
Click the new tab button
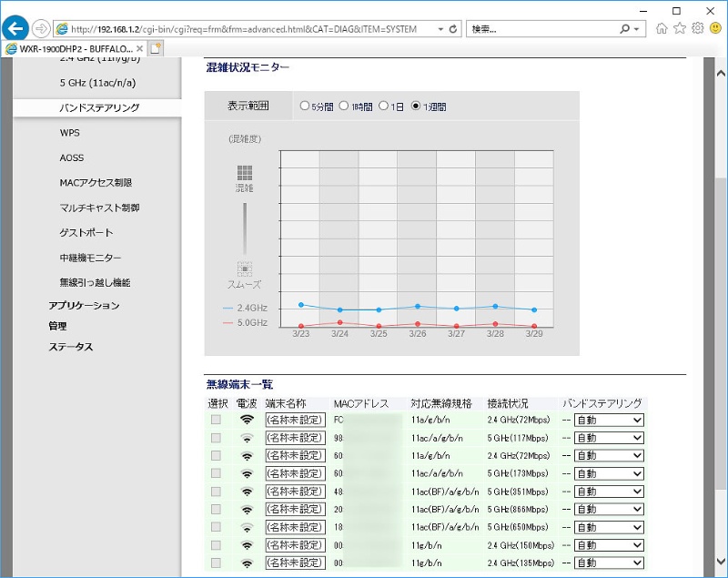[156, 48]
